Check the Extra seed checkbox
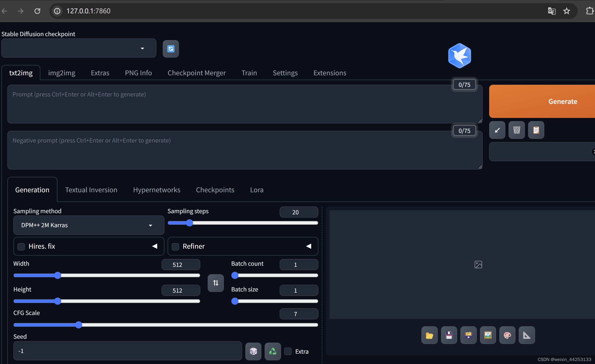This screenshot has width=595, height=364. 288,351
